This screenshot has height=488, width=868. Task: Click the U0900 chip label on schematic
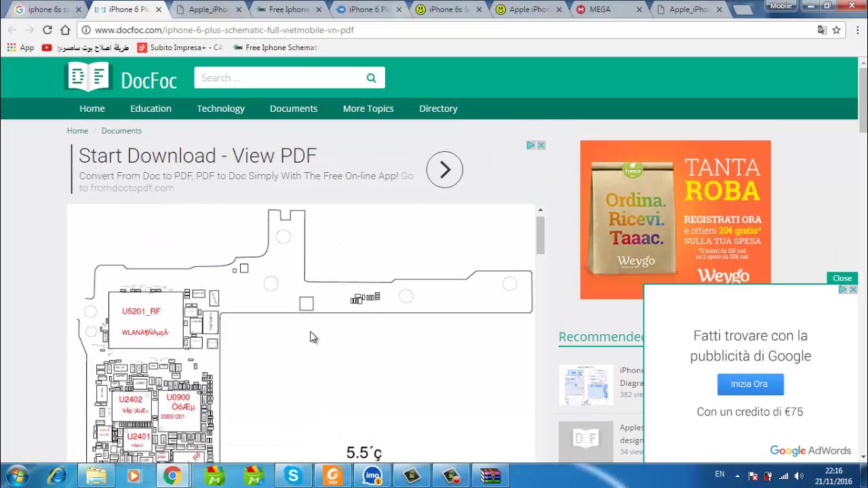tap(178, 398)
